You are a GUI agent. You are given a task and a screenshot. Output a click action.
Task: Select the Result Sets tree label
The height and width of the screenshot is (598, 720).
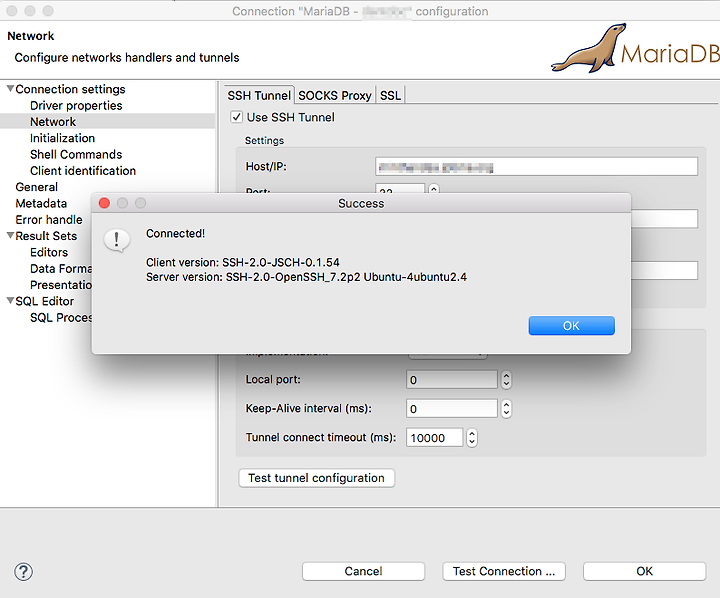click(46, 236)
